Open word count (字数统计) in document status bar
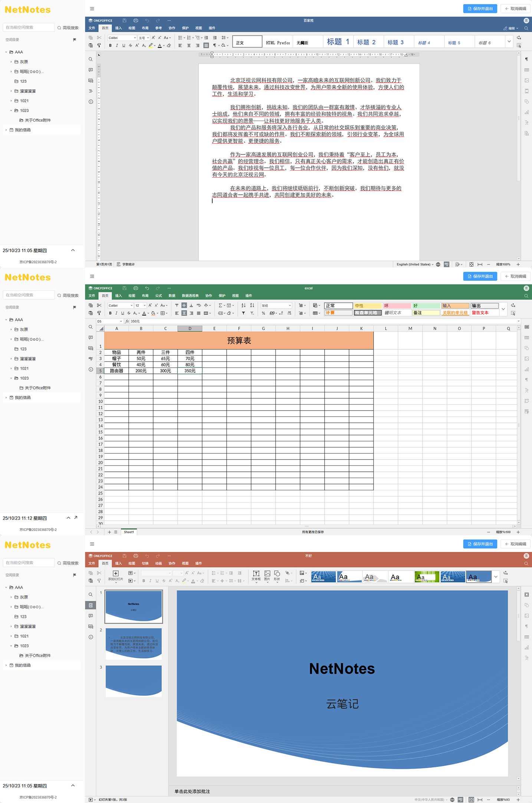Image resolution: width=532 pixels, height=803 pixels. click(x=126, y=264)
